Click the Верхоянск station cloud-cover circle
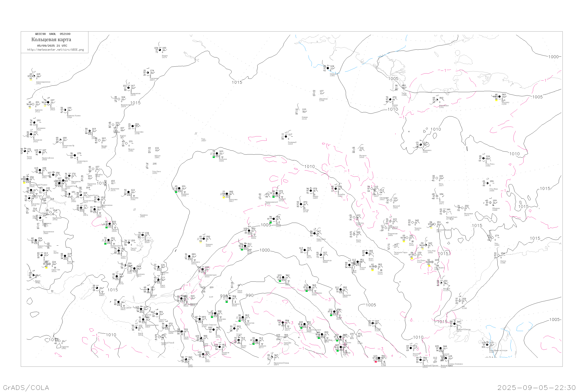 pyautogui.click(x=421, y=144)
